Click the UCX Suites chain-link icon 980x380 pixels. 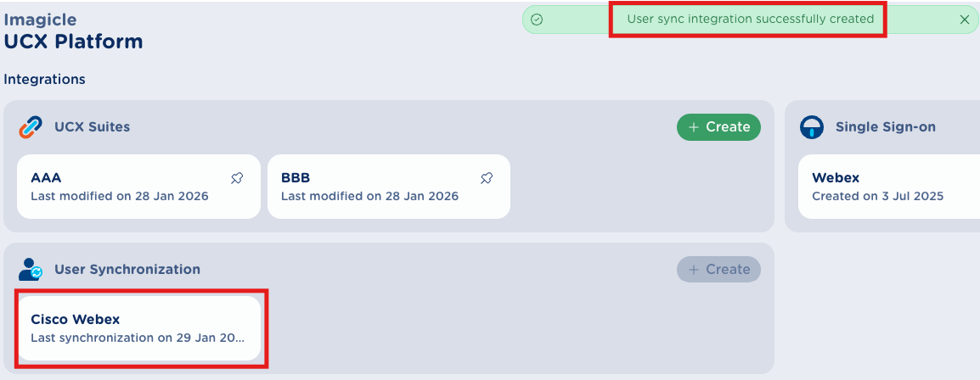pyautogui.click(x=31, y=127)
